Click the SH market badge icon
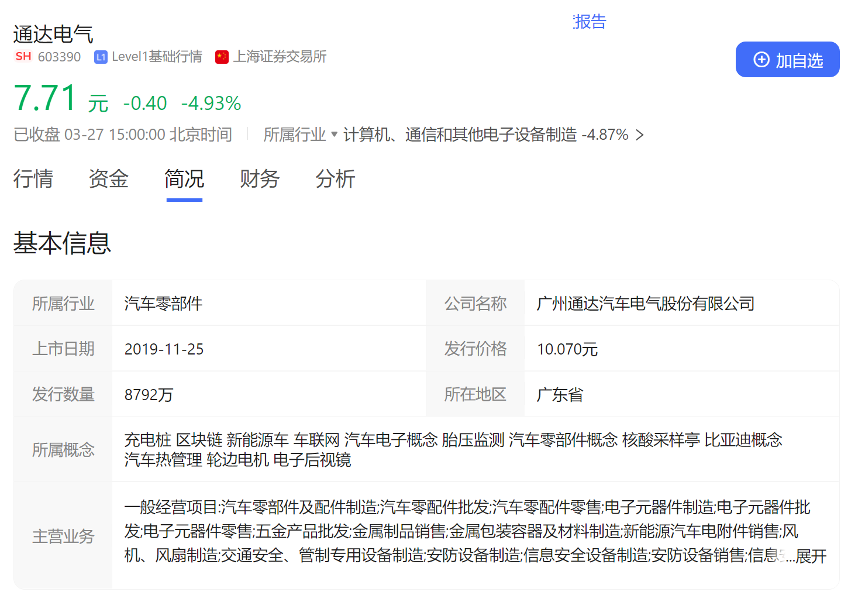The width and height of the screenshot is (865, 616). (23, 57)
